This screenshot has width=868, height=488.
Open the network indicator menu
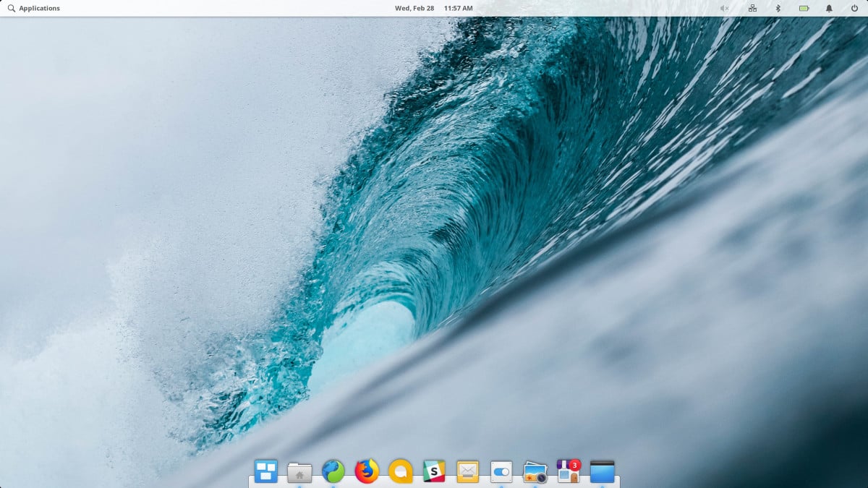click(752, 8)
